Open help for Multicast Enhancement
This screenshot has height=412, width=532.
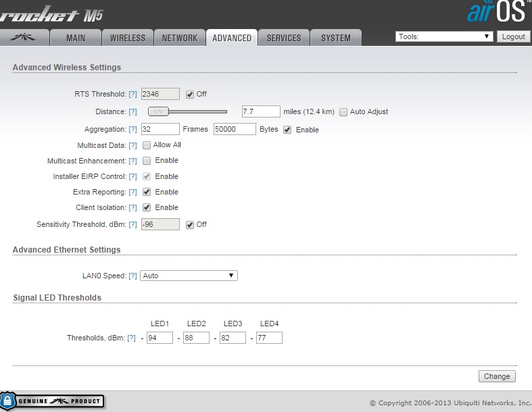point(132,161)
